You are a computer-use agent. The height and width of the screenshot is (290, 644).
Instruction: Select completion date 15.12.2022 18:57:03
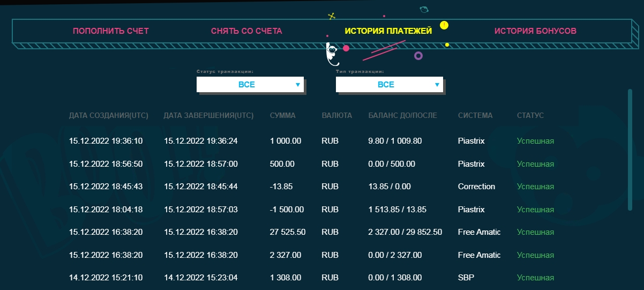tap(200, 210)
